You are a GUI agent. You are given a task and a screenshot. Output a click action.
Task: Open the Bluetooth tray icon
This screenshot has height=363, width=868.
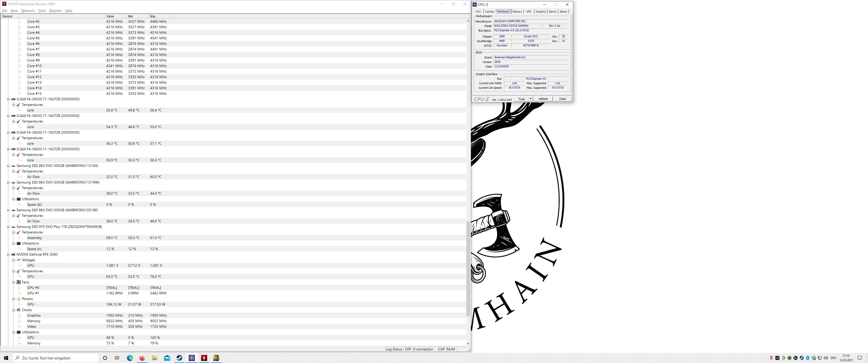coord(808,358)
